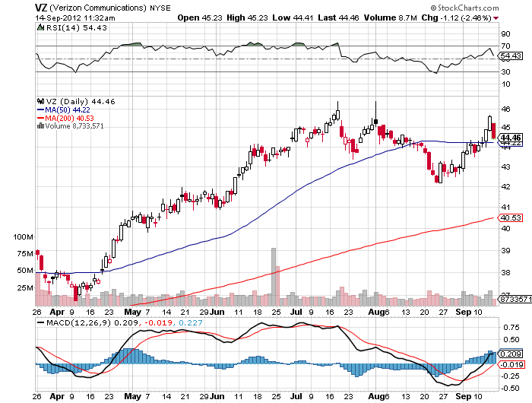The height and width of the screenshot is (403, 532).
Task: Click the black MACD legend line
Action: tap(41, 323)
